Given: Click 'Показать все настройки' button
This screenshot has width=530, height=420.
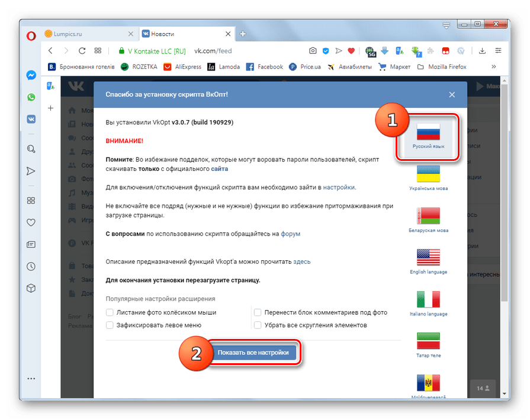Looking at the screenshot, I should 253,353.
